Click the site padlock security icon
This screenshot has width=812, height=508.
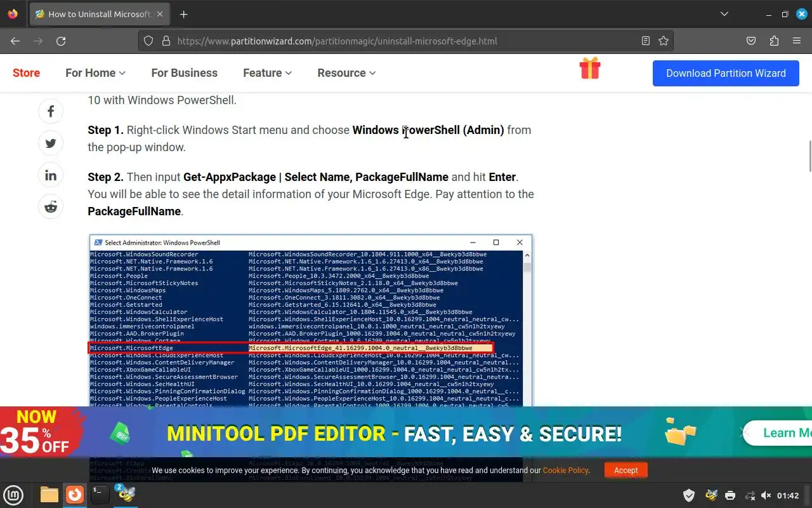(x=166, y=41)
